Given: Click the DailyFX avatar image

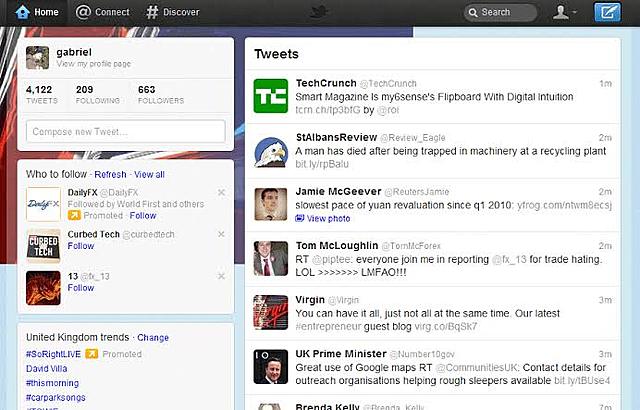Looking at the screenshot, I should coord(43,204).
